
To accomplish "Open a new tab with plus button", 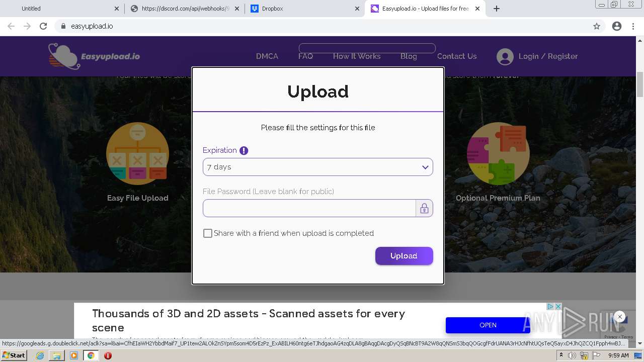I will (x=497, y=9).
